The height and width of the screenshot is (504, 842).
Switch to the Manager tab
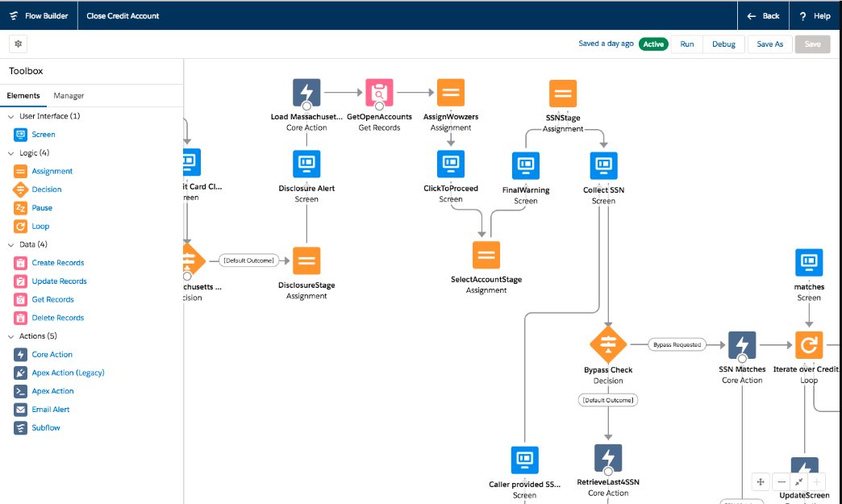click(69, 96)
